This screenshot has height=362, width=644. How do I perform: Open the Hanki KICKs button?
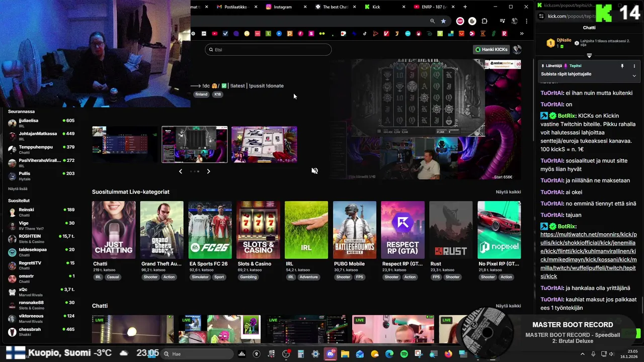click(x=492, y=49)
